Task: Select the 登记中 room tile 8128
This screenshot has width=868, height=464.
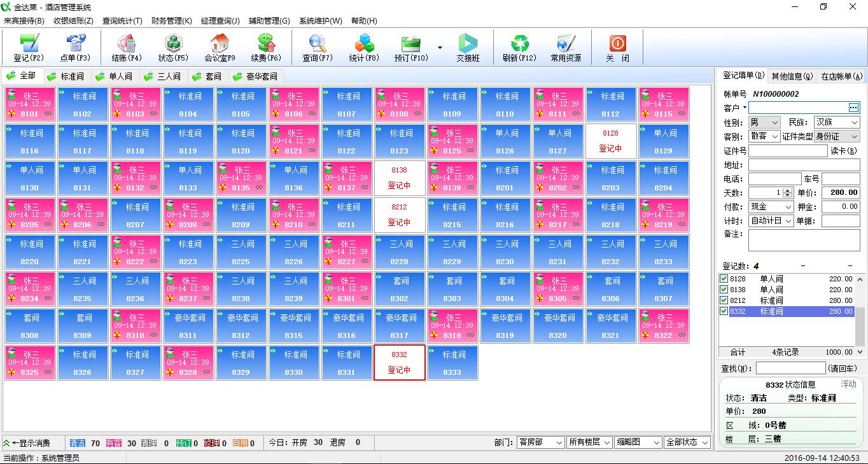Action: (x=610, y=141)
